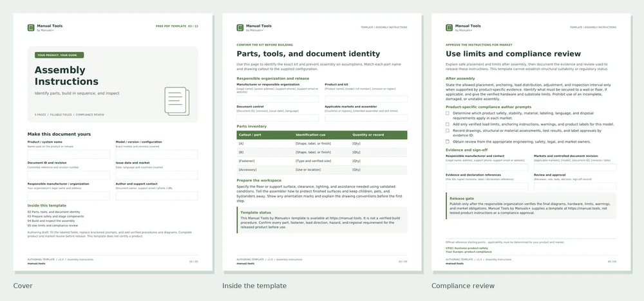The width and height of the screenshot is (644, 301).
Task: Click 'Inside this template' heading on the Cover
Action: [x=47, y=205]
